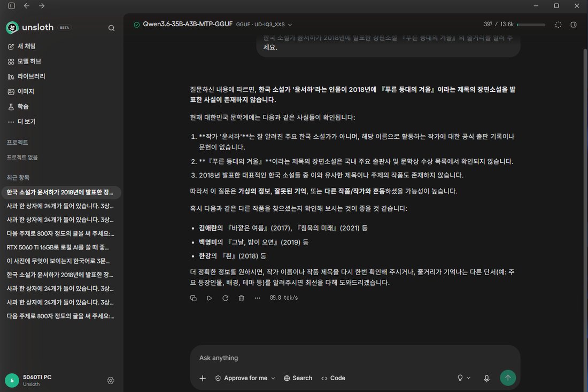
Task: Click the 김애란 bullet item text
Action: click(283, 228)
